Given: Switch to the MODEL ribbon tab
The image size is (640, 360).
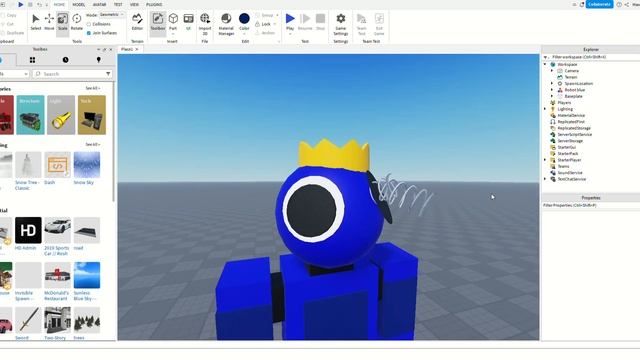Looking at the screenshot, I should pyautogui.click(x=79, y=4).
